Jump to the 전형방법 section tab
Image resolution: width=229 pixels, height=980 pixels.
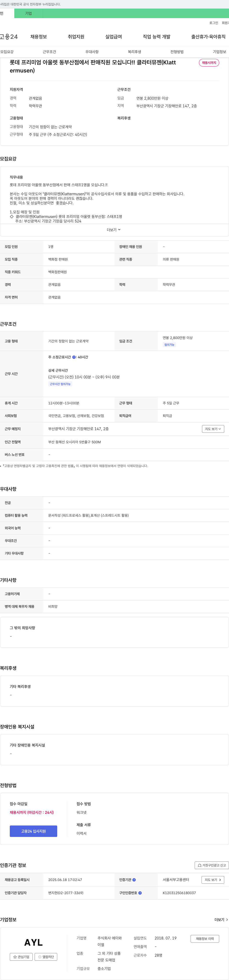pos(177,52)
